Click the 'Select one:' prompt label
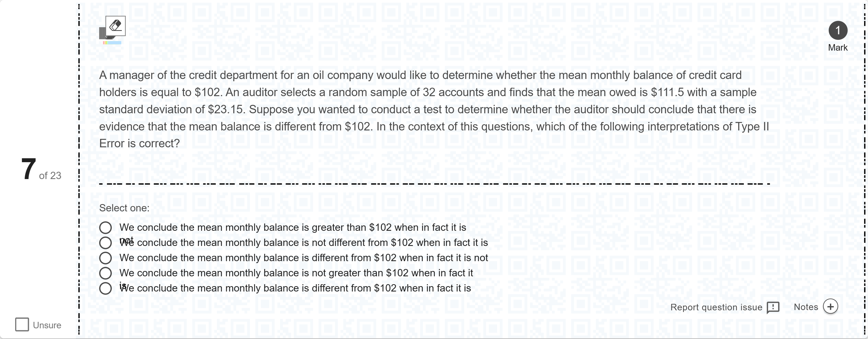Screen dimensions: 868x339 (x=124, y=208)
